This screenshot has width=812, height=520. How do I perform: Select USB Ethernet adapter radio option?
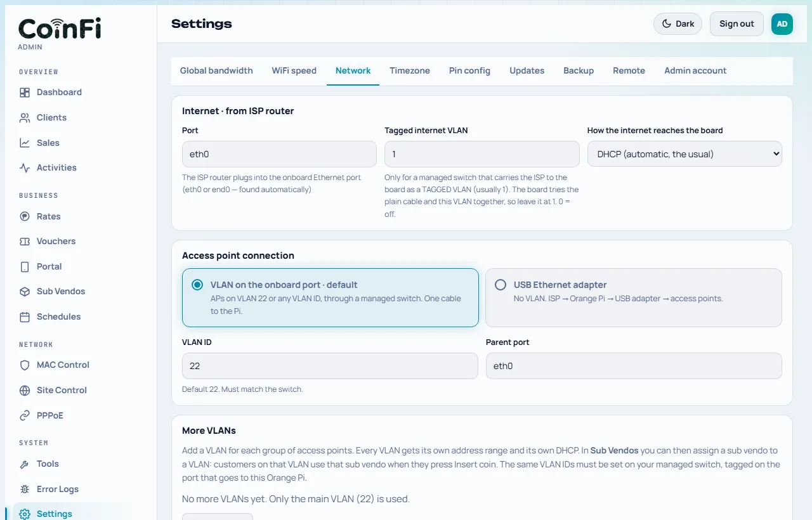pyautogui.click(x=501, y=285)
